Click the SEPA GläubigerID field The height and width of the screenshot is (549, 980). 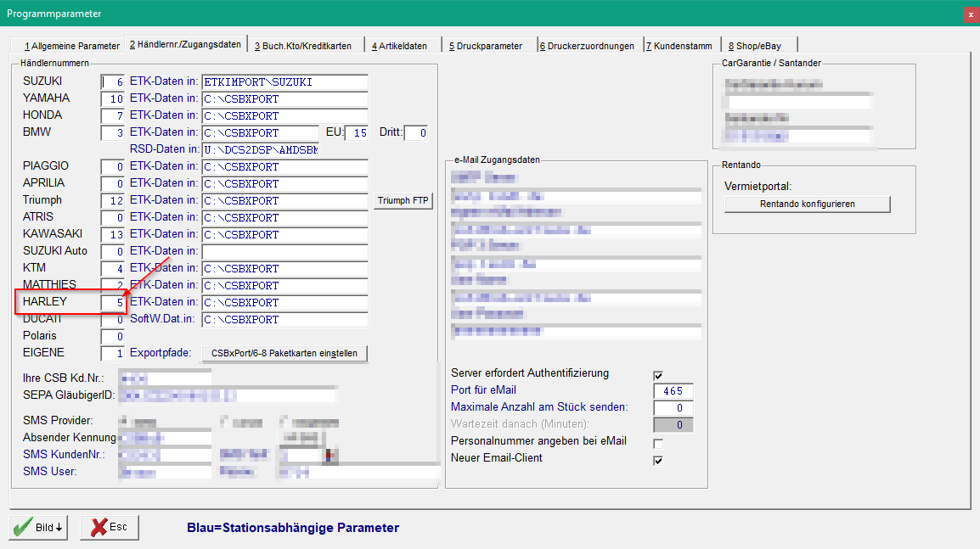tap(228, 395)
